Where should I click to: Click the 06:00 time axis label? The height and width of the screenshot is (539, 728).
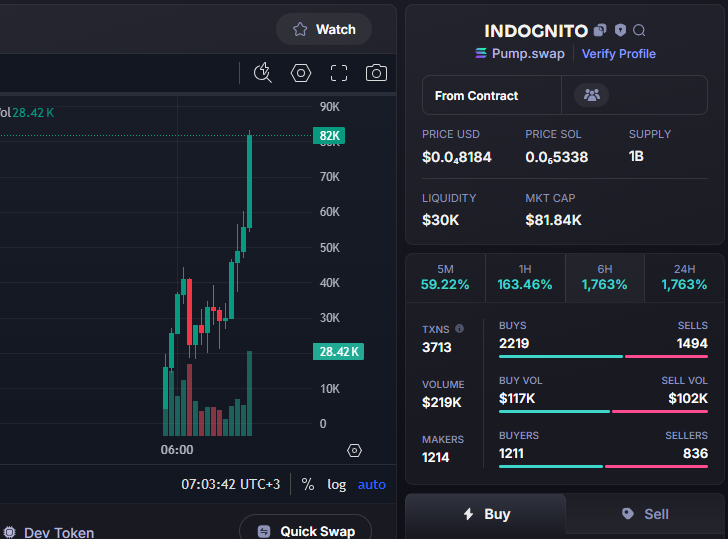pyautogui.click(x=177, y=449)
